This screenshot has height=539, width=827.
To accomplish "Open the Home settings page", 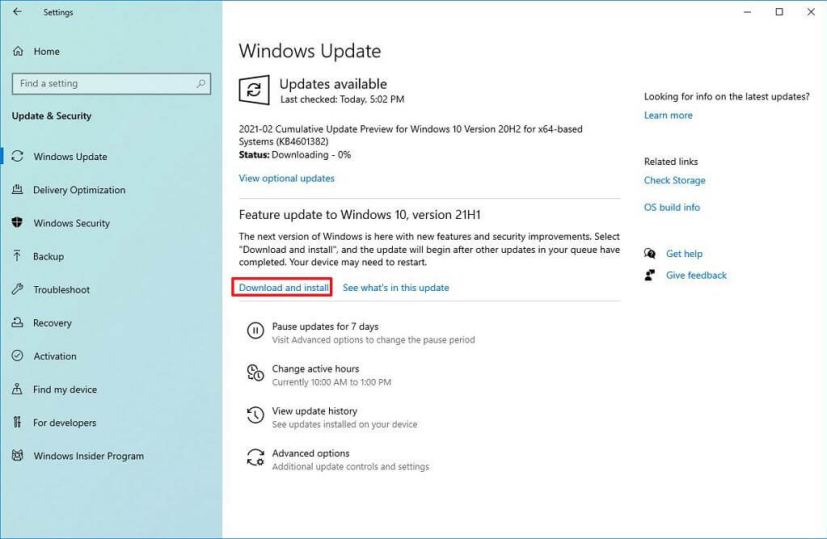I will [x=46, y=51].
